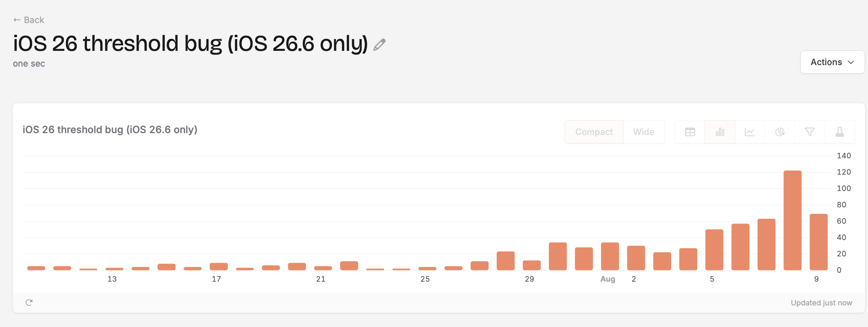The height and width of the screenshot is (327, 868).
Task: Go Back via the back link
Action: [29, 20]
